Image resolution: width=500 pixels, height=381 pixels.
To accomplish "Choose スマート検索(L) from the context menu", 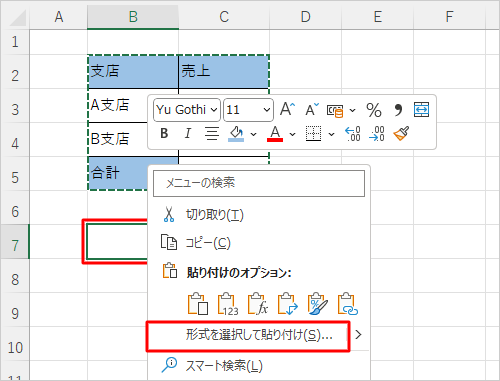I will pyautogui.click(x=259, y=366).
